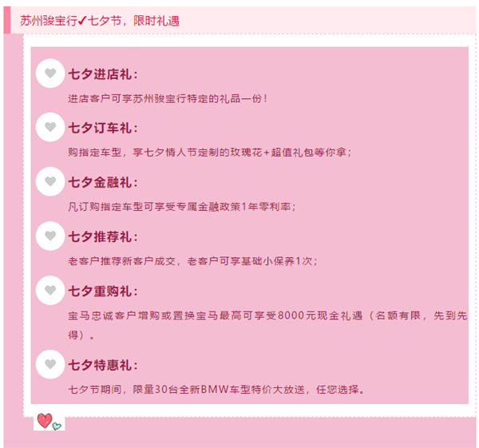Viewport: 479px width, 448px height.
Task: Select the 七夕金融礼 heading
Action: click(x=103, y=182)
